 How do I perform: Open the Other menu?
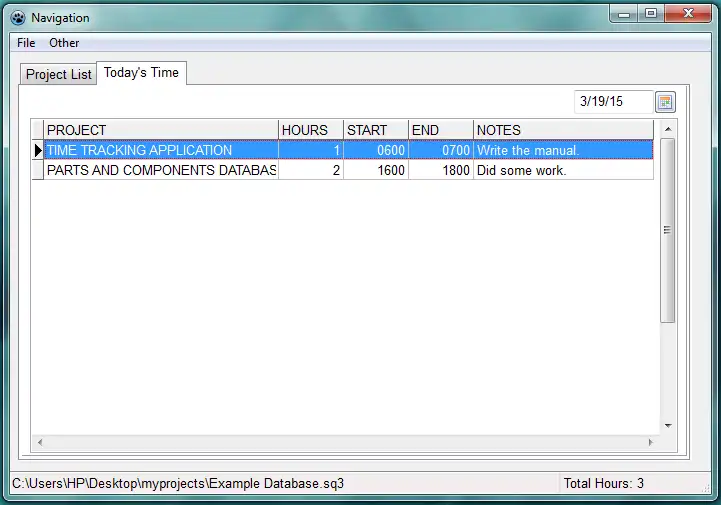click(x=64, y=43)
